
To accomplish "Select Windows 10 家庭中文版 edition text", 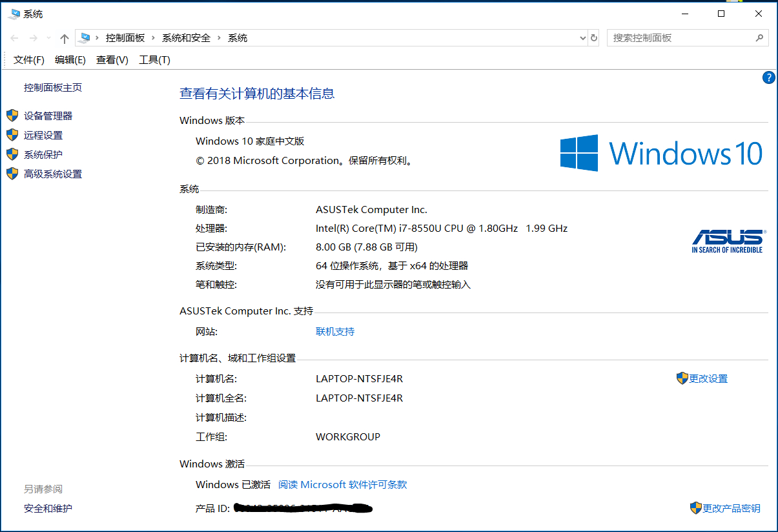I will tap(250, 141).
